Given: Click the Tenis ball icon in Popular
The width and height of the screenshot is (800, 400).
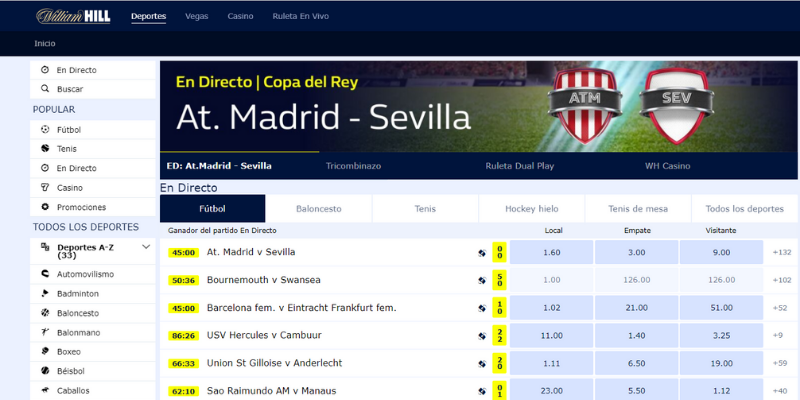Looking at the screenshot, I should [45, 148].
